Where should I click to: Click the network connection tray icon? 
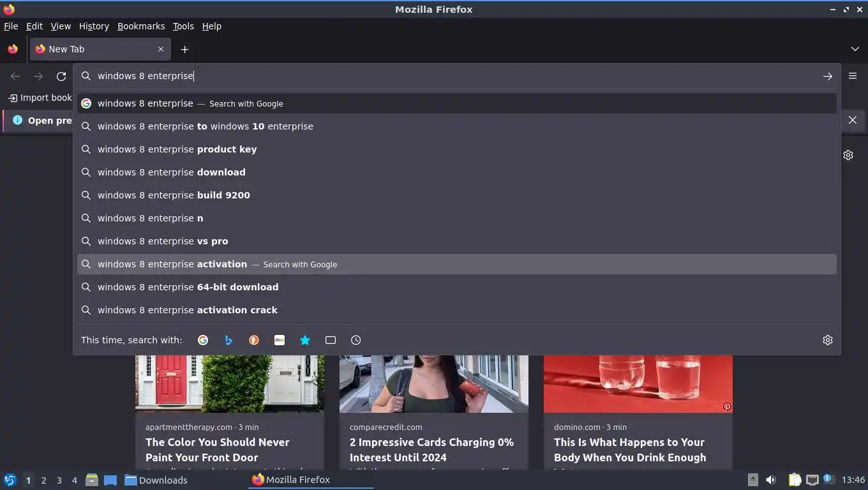812,480
